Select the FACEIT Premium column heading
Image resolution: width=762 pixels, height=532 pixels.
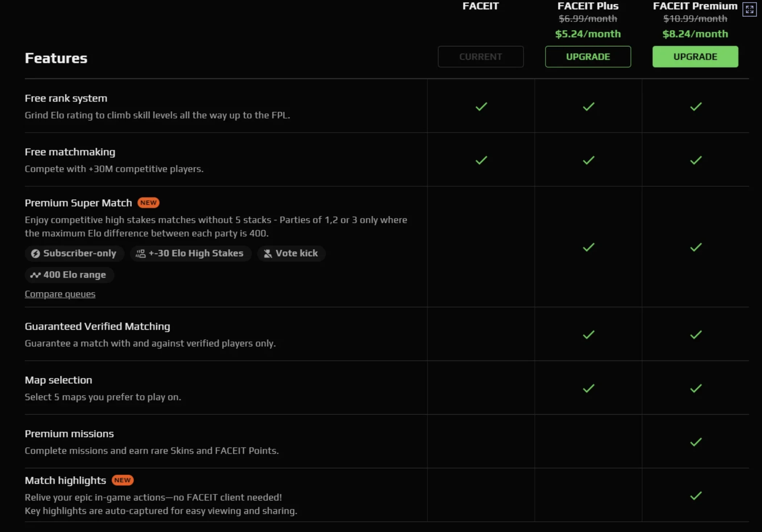[x=695, y=6]
